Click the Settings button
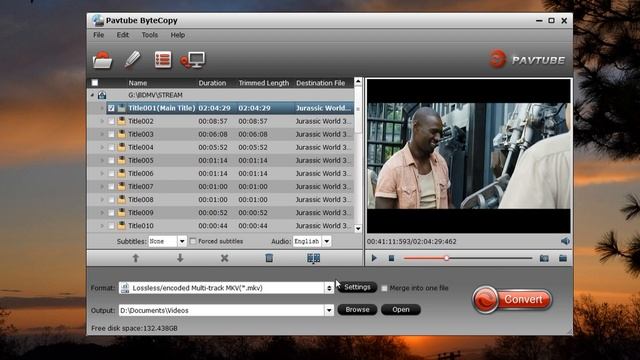The width and height of the screenshot is (640, 360). (x=357, y=287)
